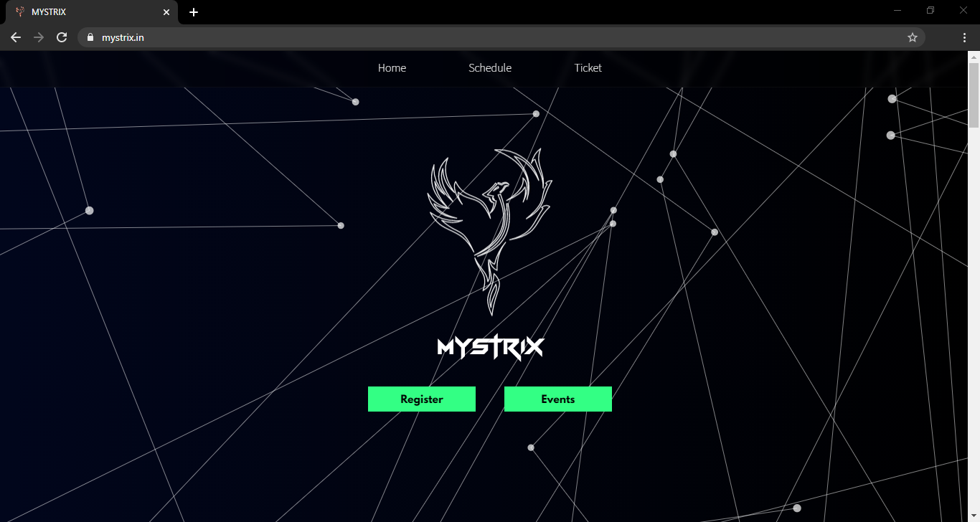Click the Register button

[x=421, y=399]
